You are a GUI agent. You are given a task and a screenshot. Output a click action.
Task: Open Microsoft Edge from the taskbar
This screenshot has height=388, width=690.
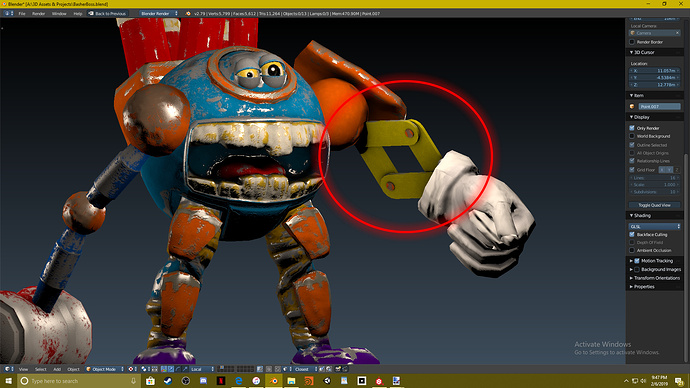(239, 381)
